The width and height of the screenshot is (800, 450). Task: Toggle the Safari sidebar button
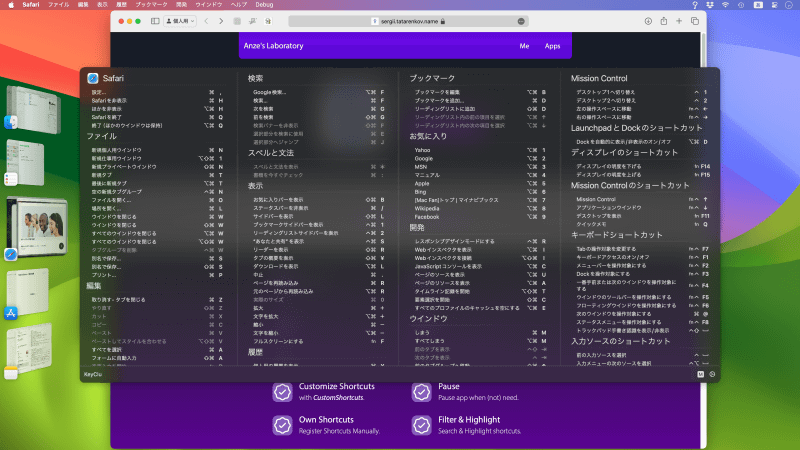coord(155,21)
